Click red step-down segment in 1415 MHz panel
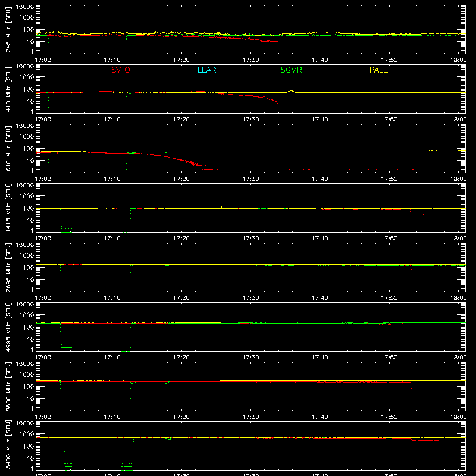This screenshot has width=476, height=476. coord(424,214)
